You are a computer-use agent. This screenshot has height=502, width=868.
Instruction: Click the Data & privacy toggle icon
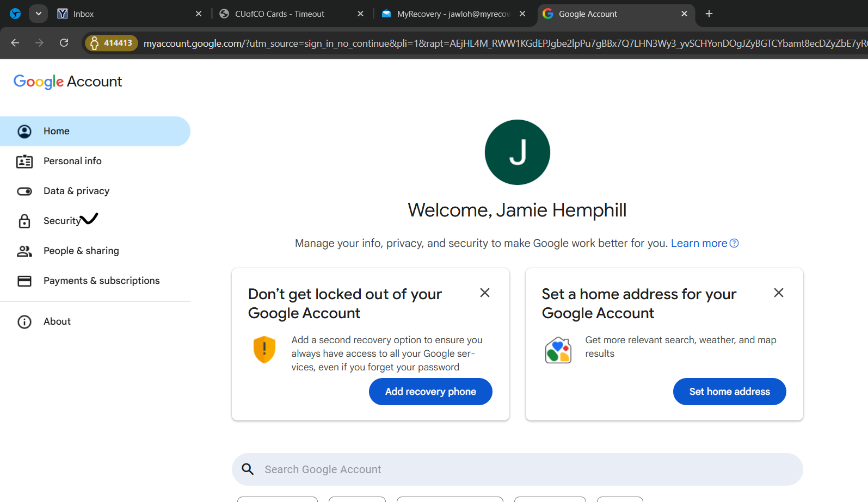coord(24,191)
